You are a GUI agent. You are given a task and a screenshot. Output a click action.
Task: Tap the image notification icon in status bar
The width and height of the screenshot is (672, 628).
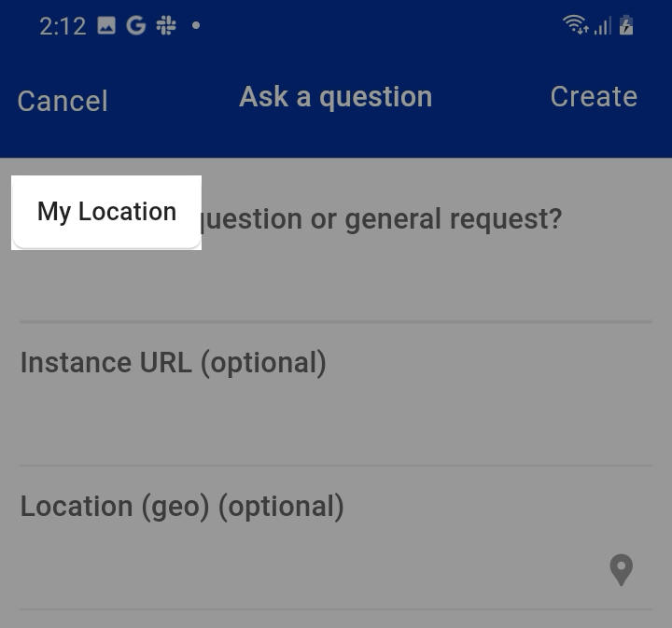[x=106, y=26]
